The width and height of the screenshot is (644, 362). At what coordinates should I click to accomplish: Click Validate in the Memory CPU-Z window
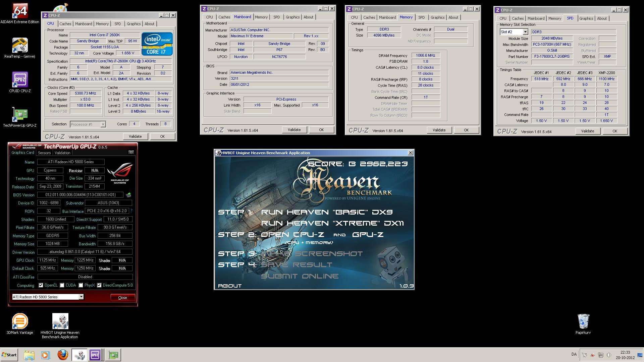click(439, 130)
